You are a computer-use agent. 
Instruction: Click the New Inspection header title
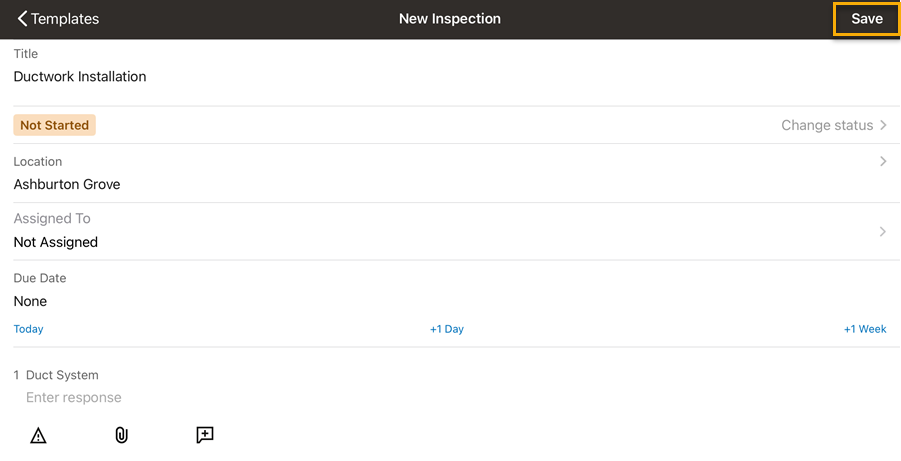pyautogui.click(x=450, y=19)
